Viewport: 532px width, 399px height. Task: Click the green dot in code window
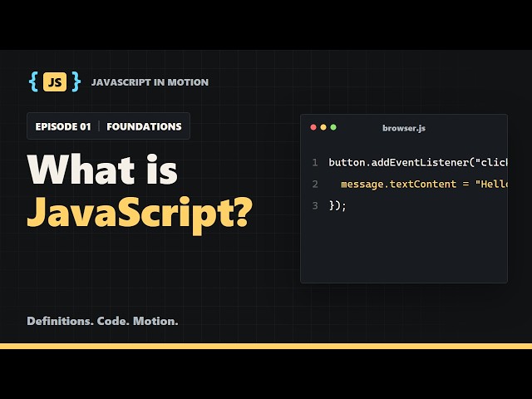[333, 127]
